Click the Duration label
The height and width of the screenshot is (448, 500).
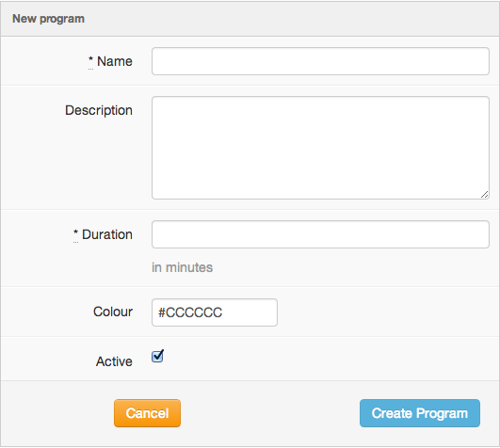tap(107, 234)
